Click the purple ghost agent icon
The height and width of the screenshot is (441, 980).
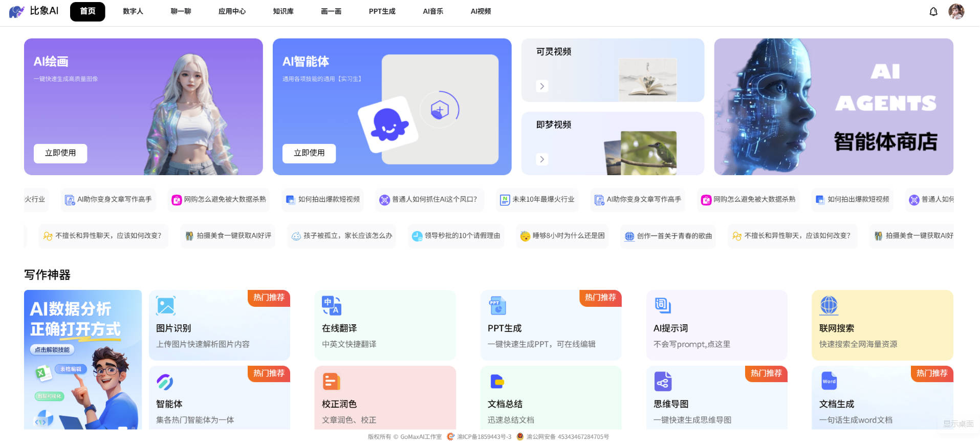(x=388, y=124)
